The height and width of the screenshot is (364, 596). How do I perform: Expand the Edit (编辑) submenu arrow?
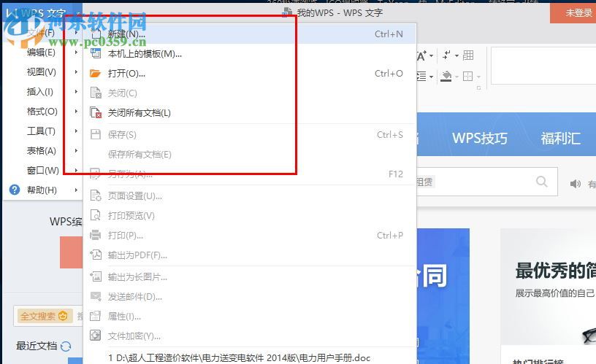click(76, 52)
